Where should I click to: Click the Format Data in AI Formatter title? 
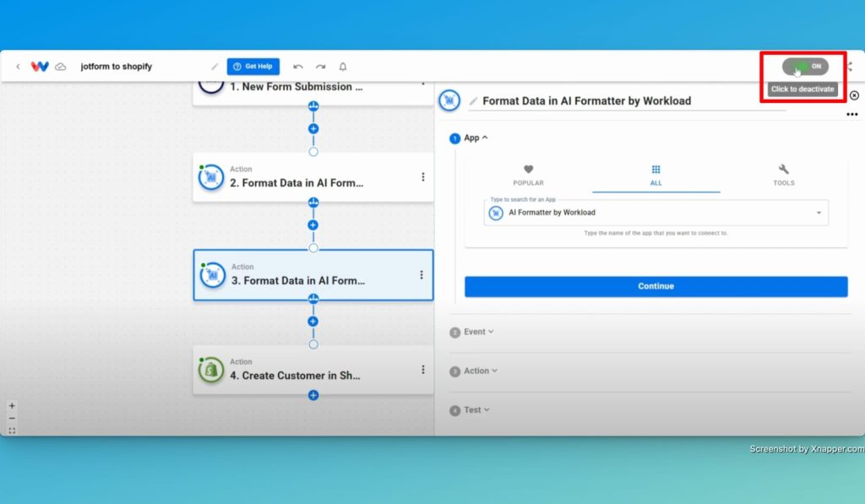[x=587, y=101]
